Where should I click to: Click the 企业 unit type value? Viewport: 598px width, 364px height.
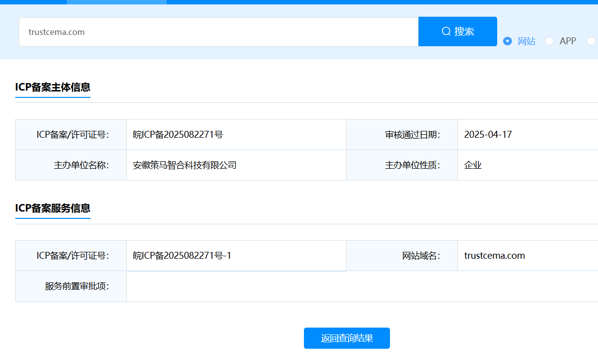tap(473, 165)
